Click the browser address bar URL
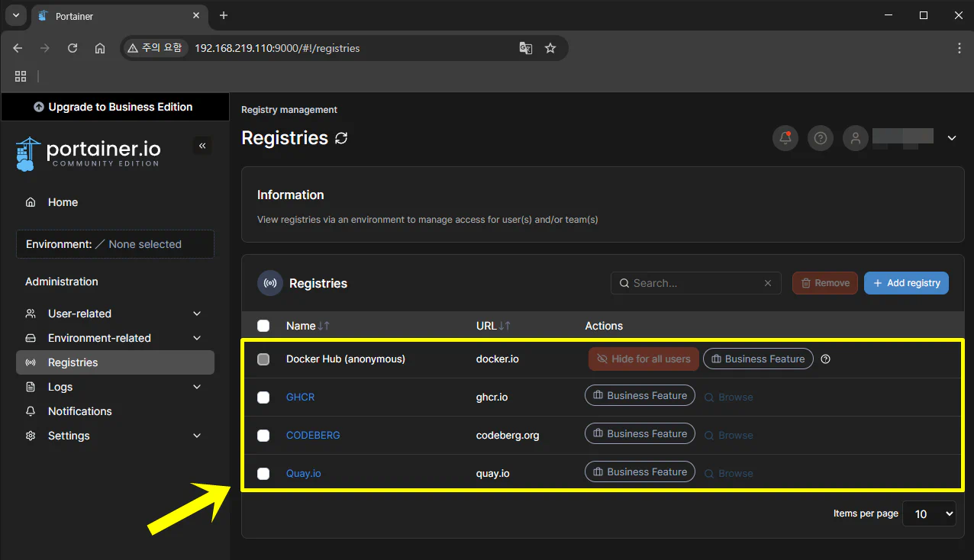Screen dimensions: 974x560 tap(277, 48)
